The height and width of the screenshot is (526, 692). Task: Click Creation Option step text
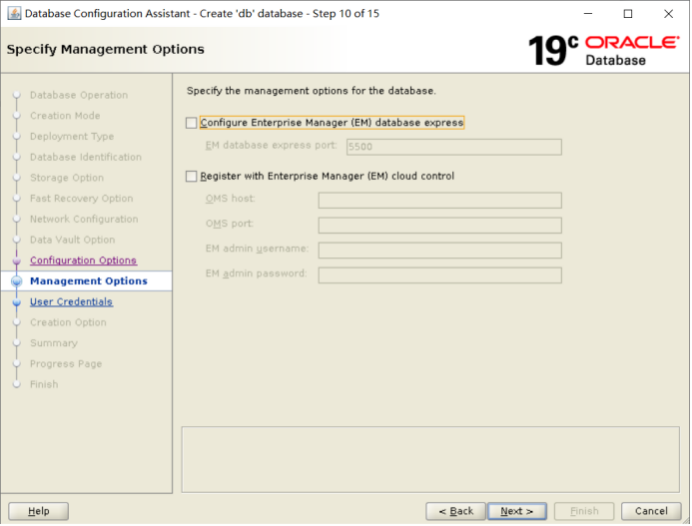click(x=68, y=323)
